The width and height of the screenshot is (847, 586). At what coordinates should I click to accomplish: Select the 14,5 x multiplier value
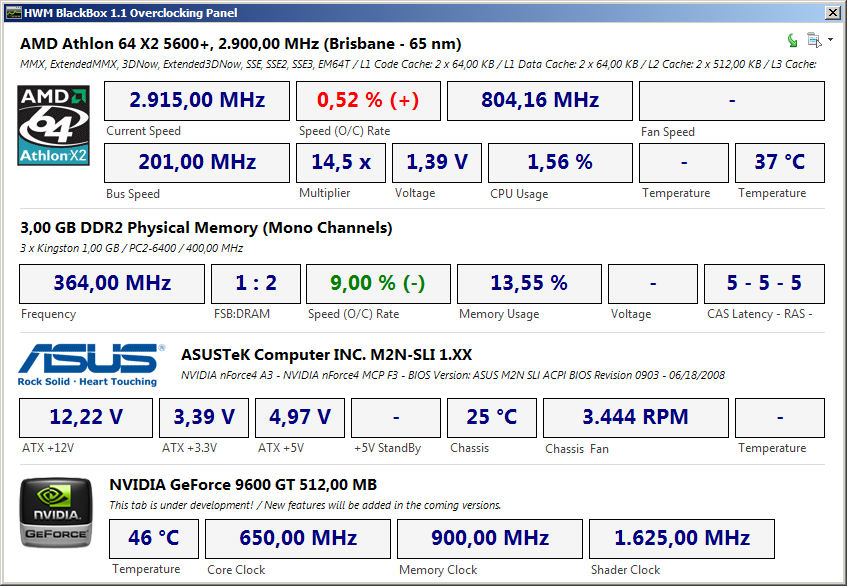pyautogui.click(x=341, y=163)
